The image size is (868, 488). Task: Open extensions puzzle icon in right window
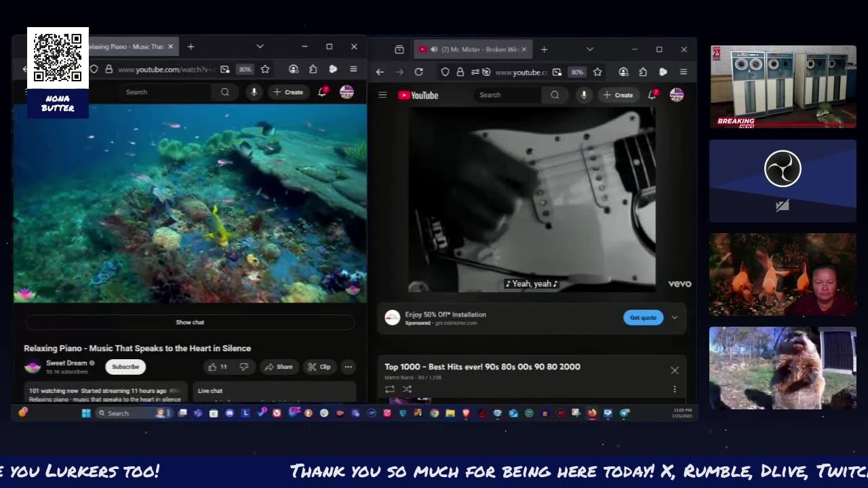tap(643, 72)
